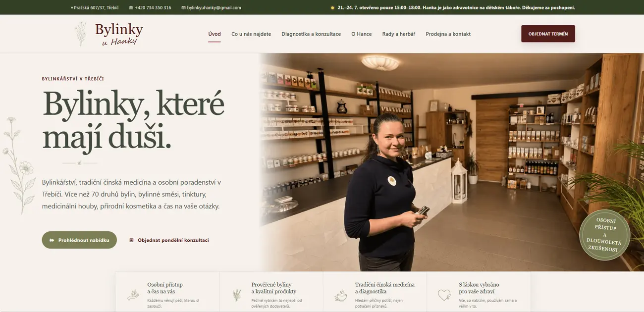Viewport: 644px width, 312px height.
Task: Click the Bylinky u Hanky logo
Action: [x=108, y=34]
